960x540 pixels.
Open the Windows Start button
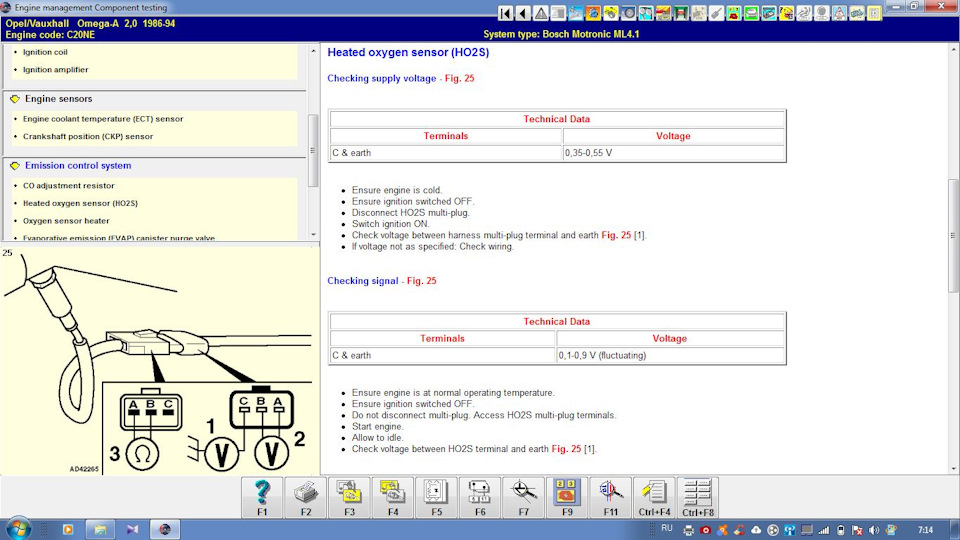pos(18,529)
